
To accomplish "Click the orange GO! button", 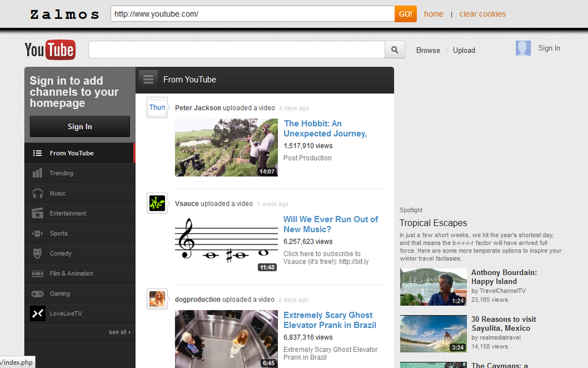I will coord(406,14).
